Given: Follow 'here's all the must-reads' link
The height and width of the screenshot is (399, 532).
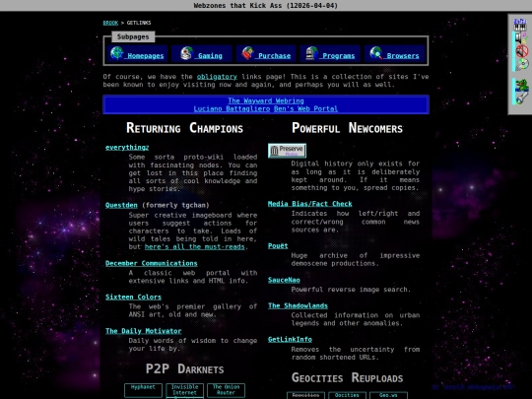Looking at the screenshot, I should click(195, 247).
